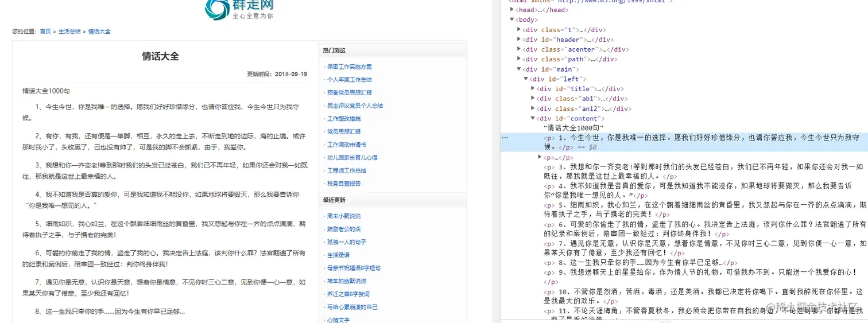The width and height of the screenshot is (868, 323).
Task: Expand the div class="ab1" node
Action: (533, 99)
